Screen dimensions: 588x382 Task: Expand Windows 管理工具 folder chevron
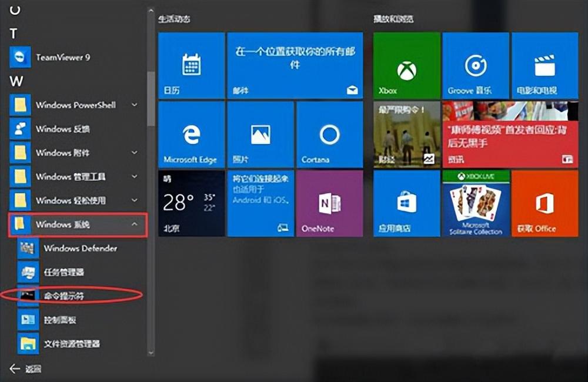(134, 176)
